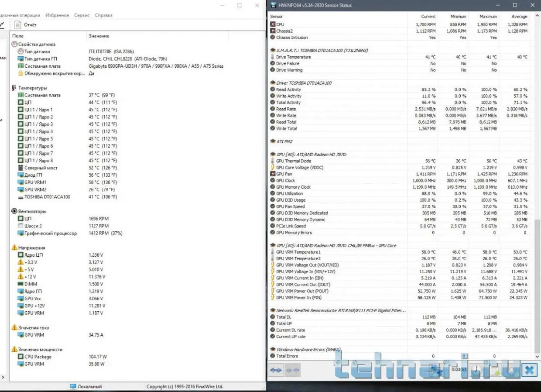Click the Windows Hardware Errors group icon
This screenshot has width=541, height=392.
click(272, 350)
